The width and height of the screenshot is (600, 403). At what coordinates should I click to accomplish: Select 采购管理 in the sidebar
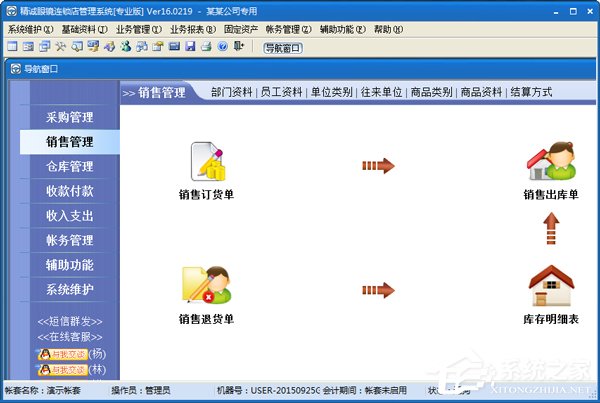[x=70, y=117]
